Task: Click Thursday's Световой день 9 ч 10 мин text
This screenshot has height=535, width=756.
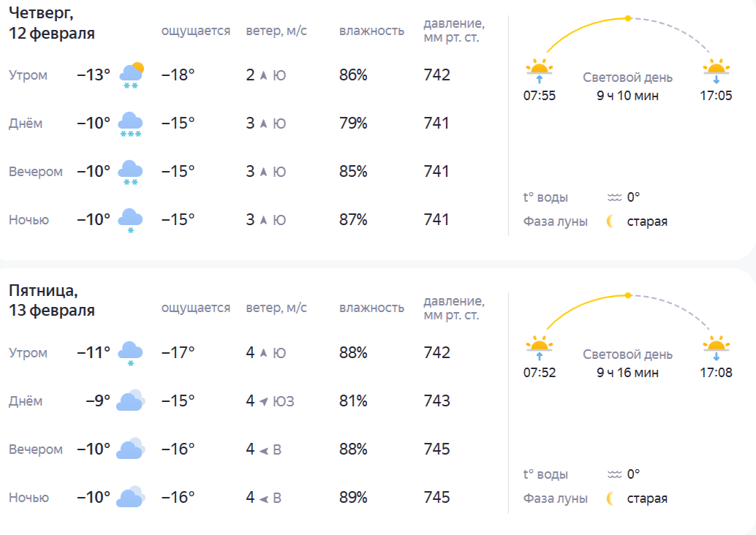Action: [627, 87]
